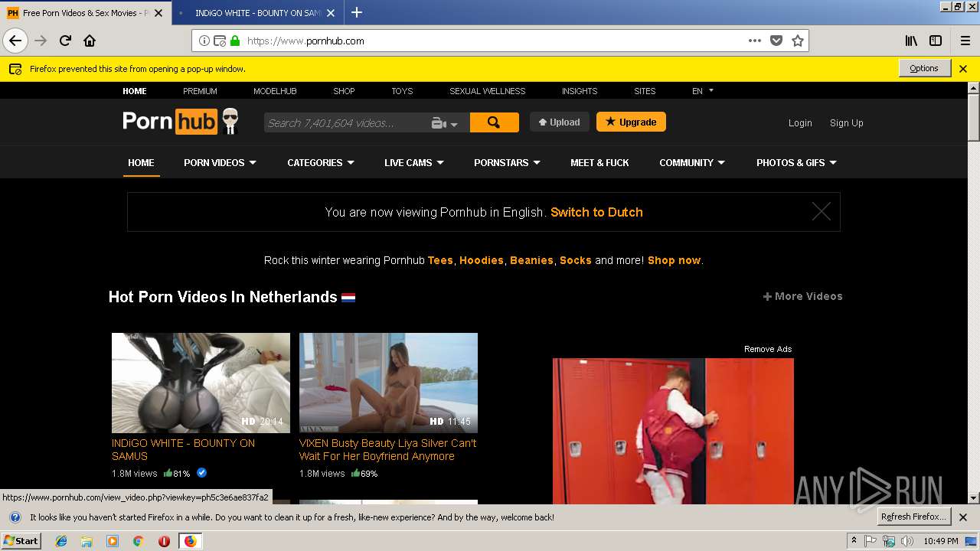Open TOYS in the top menu
The image size is (980, 551).
click(x=402, y=90)
